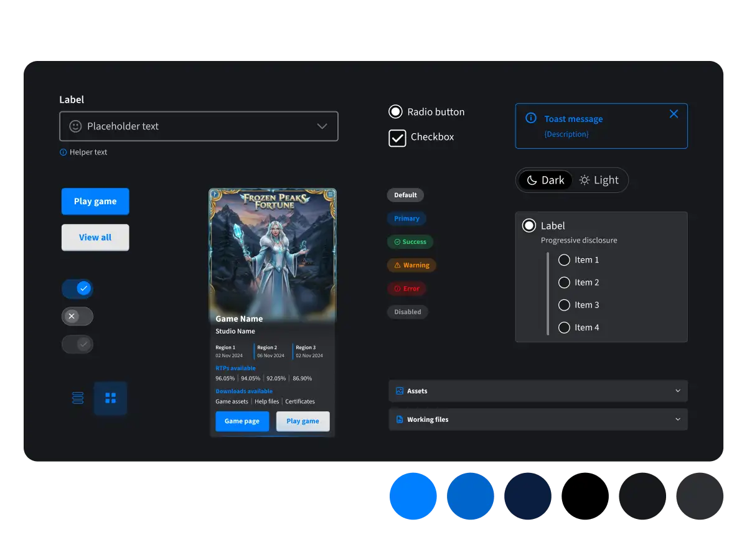Viewport: 747px width, 560px height.
Task: Click the smiley icon in the Placeholder text field
Action: point(75,126)
